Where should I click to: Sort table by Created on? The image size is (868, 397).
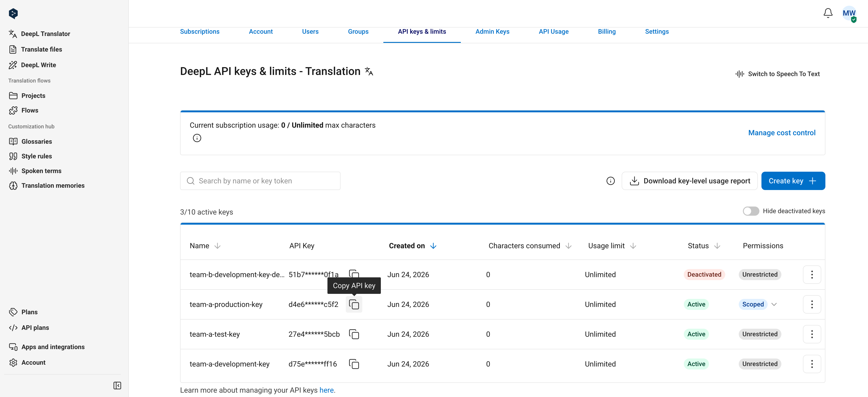(x=433, y=246)
